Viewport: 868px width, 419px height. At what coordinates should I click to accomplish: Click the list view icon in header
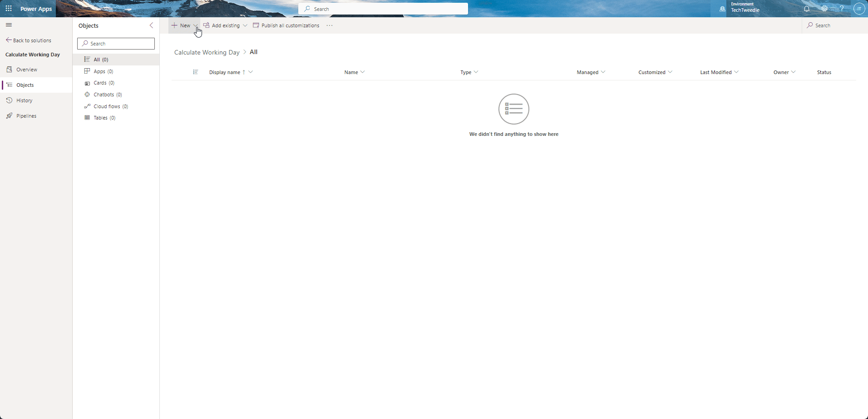point(196,72)
